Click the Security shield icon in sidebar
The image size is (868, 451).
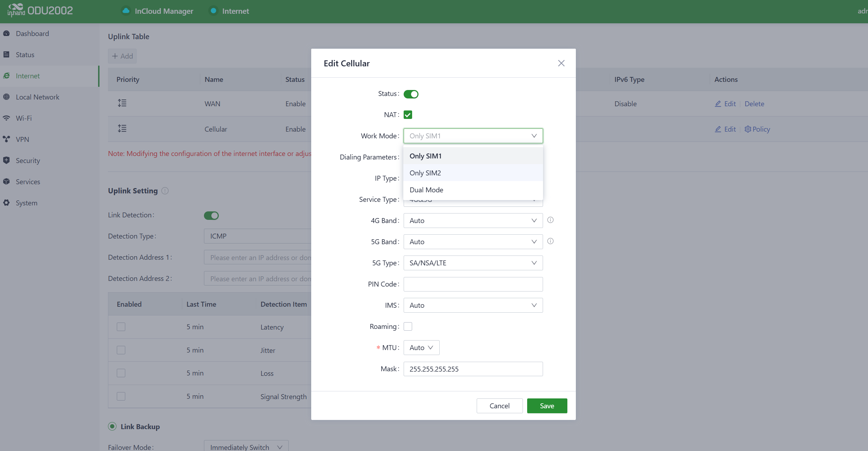coord(6,161)
